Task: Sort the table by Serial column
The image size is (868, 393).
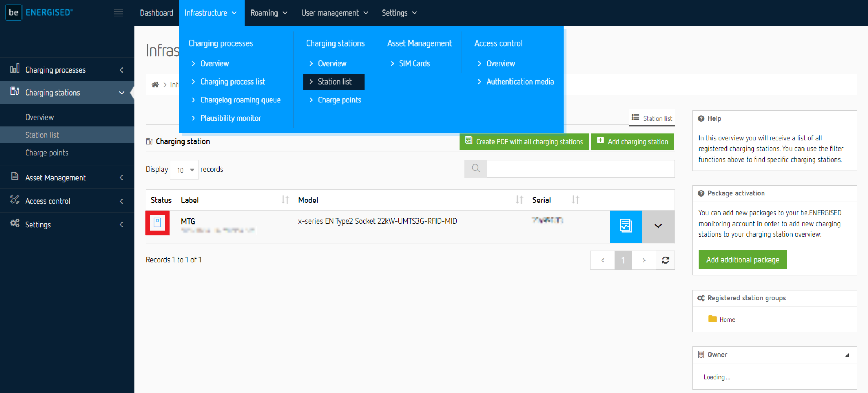Action: click(x=575, y=200)
